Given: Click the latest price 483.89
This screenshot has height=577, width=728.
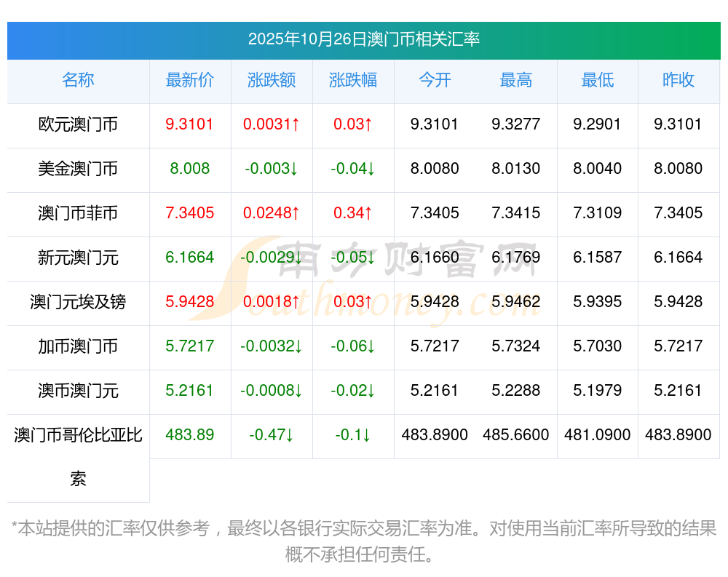Looking at the screenshot, I should tap(190, 435).
